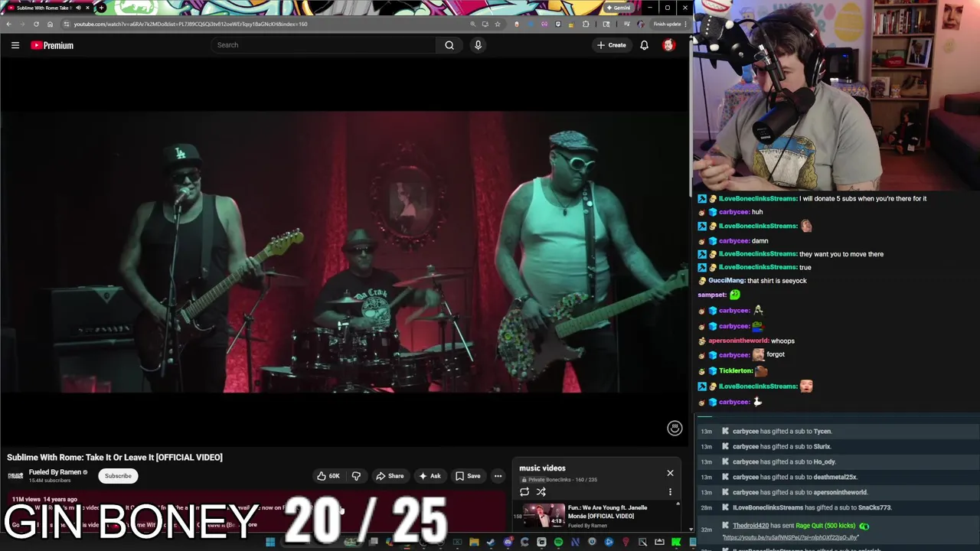The width and height of the screenshot is (980, 551).
Task: Select the Sublime With Rome browser tab
Action: coord(46,8)
